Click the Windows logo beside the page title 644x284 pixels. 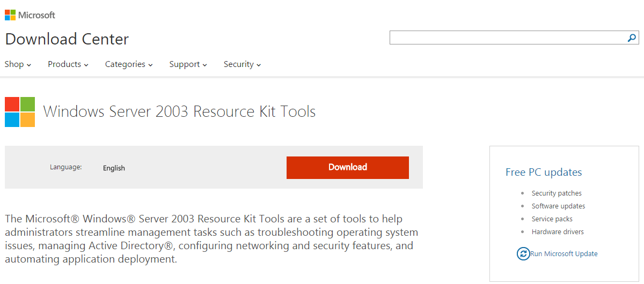[x=20, y=112]
